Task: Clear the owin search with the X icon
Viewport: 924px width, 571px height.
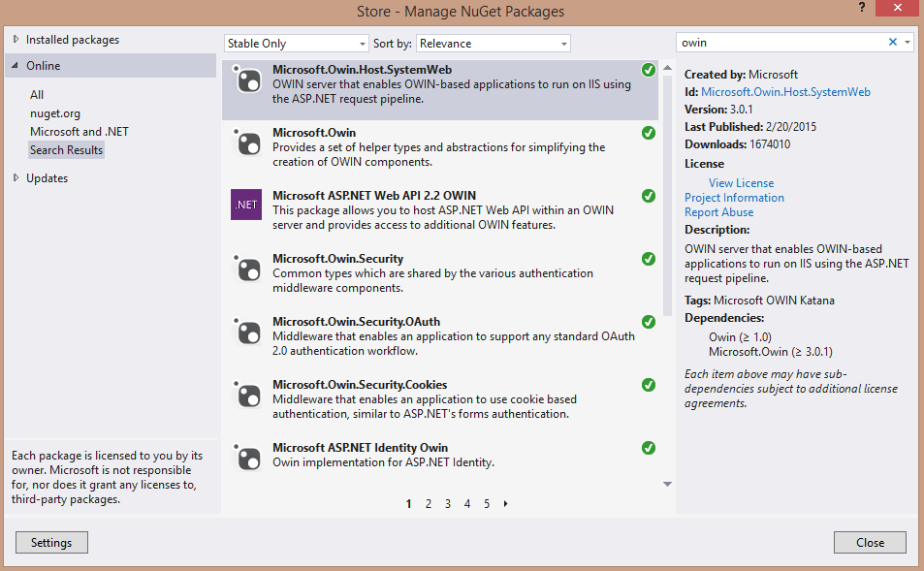Action: [893, 43]
